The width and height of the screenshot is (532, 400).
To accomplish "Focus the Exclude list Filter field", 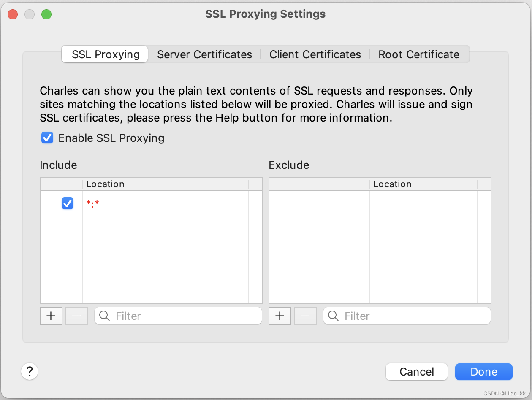I will tap(407, 316).
